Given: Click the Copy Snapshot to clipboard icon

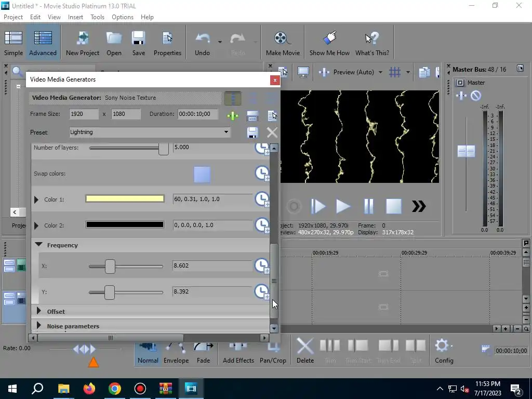Looking at the screenshot, I should coord(424,72).
